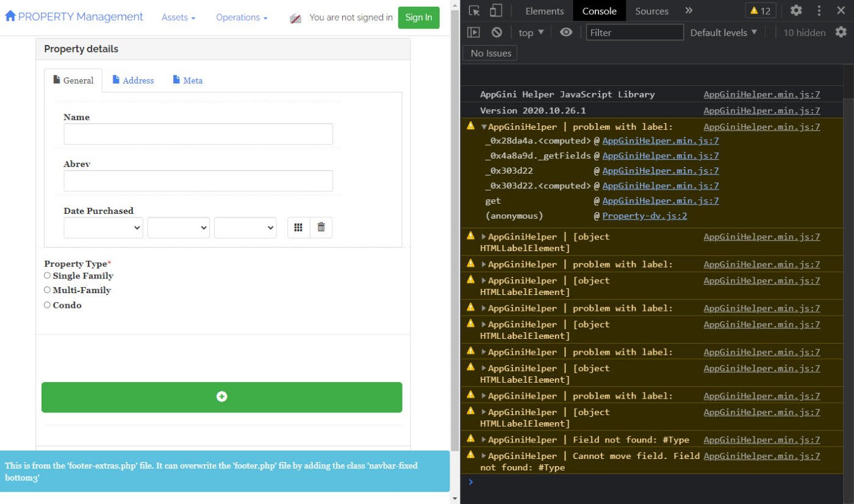Screen dimensions: 854x504
Task: Click into the Abrev input field
Action: point(198,180)
